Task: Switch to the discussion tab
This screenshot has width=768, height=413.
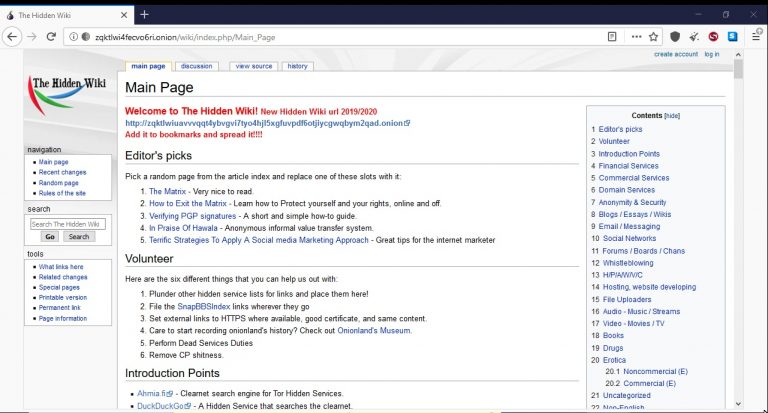Action: coord(196,66)
